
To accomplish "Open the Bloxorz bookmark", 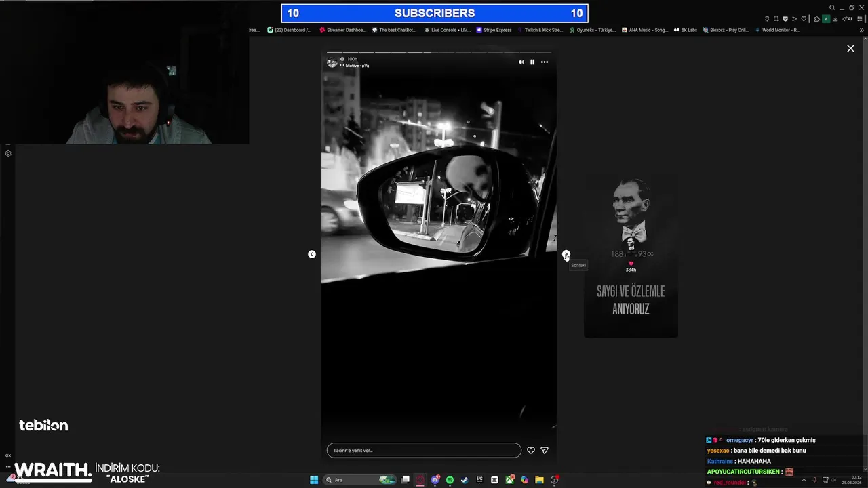I will pyautogui.click(x=726, y=30).
